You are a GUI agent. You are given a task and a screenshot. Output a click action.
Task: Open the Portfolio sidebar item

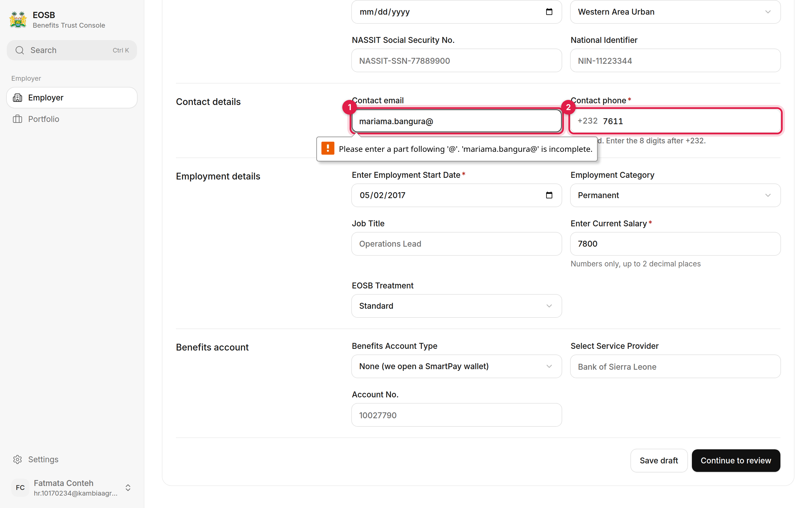(72, 119)
